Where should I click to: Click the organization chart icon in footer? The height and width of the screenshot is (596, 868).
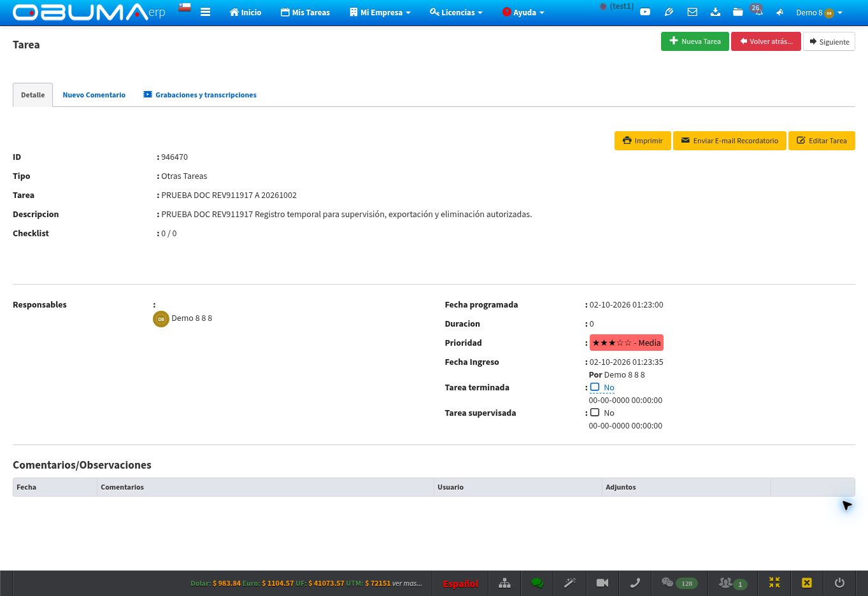click(504, 583)
